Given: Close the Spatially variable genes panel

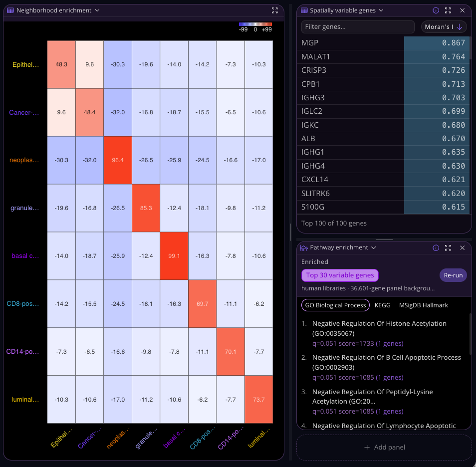Looking at the screenshot, I should (x=462, y=10).
